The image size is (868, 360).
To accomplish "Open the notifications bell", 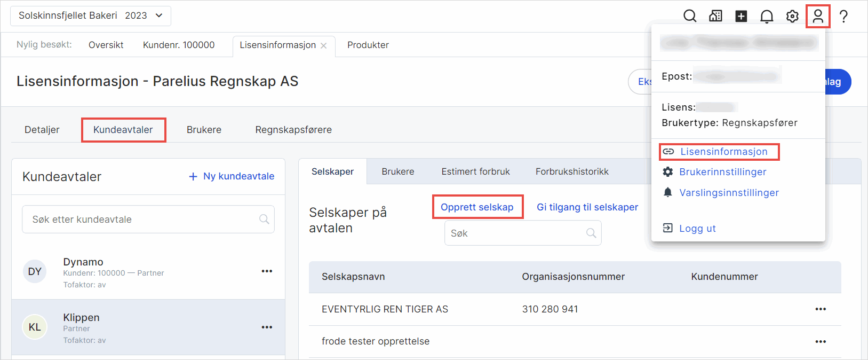I will 767,16.
